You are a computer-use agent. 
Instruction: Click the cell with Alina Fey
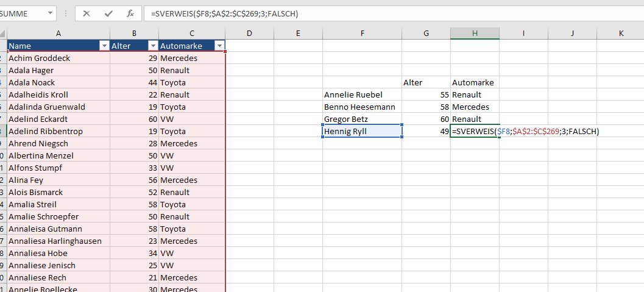58,180
